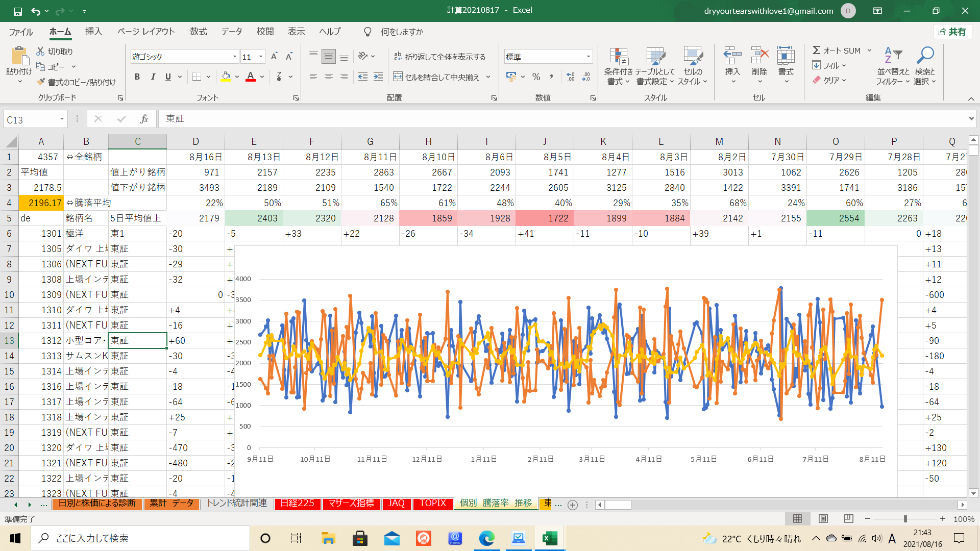Image resolution: width=980 pixels, height=551 pixels.
Task: Open the 数式 ribbon tab
Action: point(198,32)
